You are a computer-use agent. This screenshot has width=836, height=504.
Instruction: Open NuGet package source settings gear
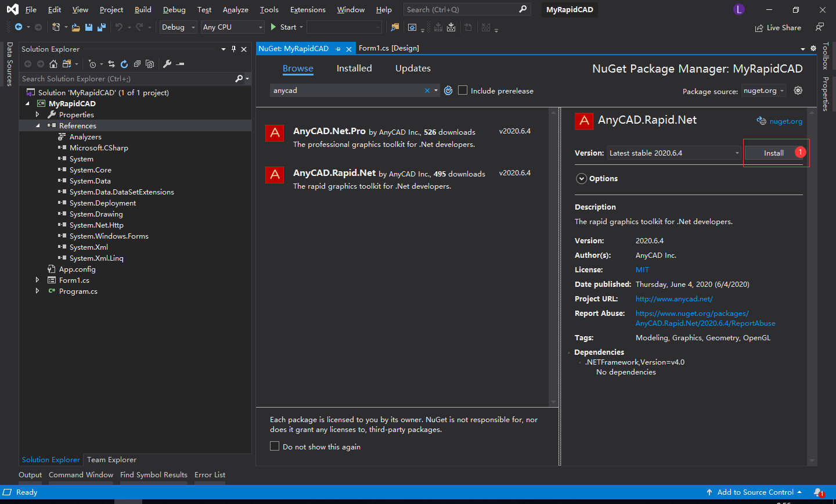[798, 91]
